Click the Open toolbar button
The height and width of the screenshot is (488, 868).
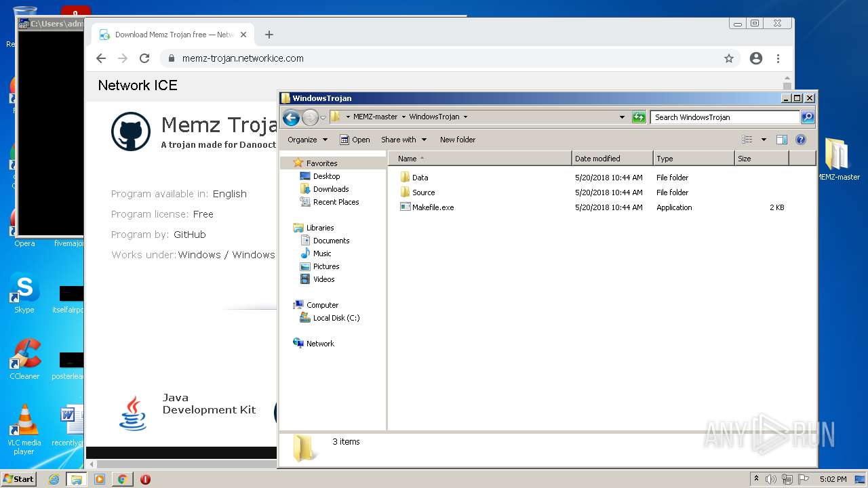pyautogui.click(x=355, y=140)
